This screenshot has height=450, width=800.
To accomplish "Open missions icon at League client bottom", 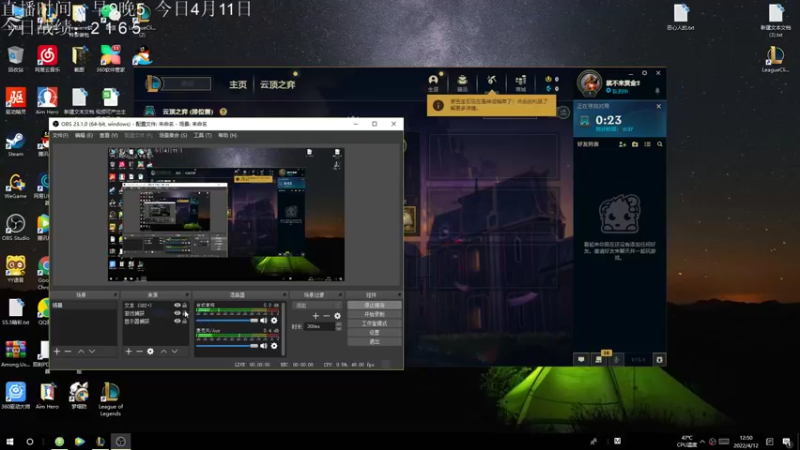I will (x=599, y=360).
